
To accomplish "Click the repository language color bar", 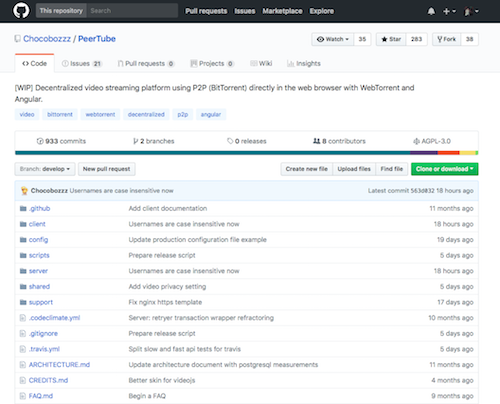I will point(247,153).
